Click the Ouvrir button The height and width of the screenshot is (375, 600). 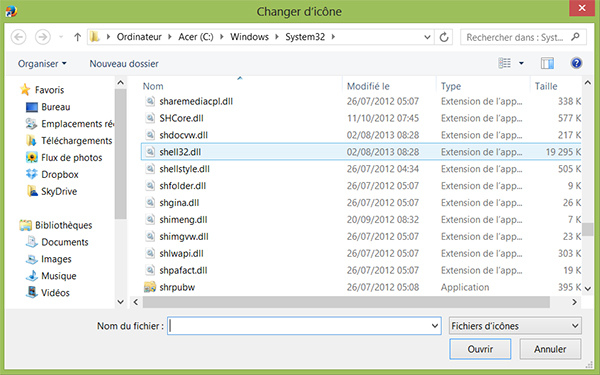click(x=480, y=349)
